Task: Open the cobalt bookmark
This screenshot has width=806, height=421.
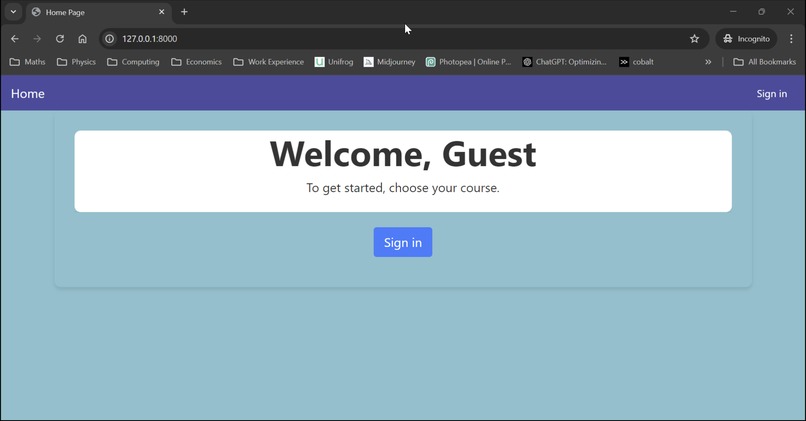Action: (636, 62)
